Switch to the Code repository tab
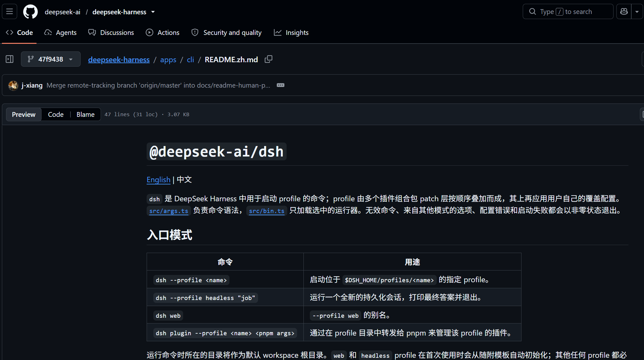This screenshot has width=644, height=360. click(x=19, y=33)
